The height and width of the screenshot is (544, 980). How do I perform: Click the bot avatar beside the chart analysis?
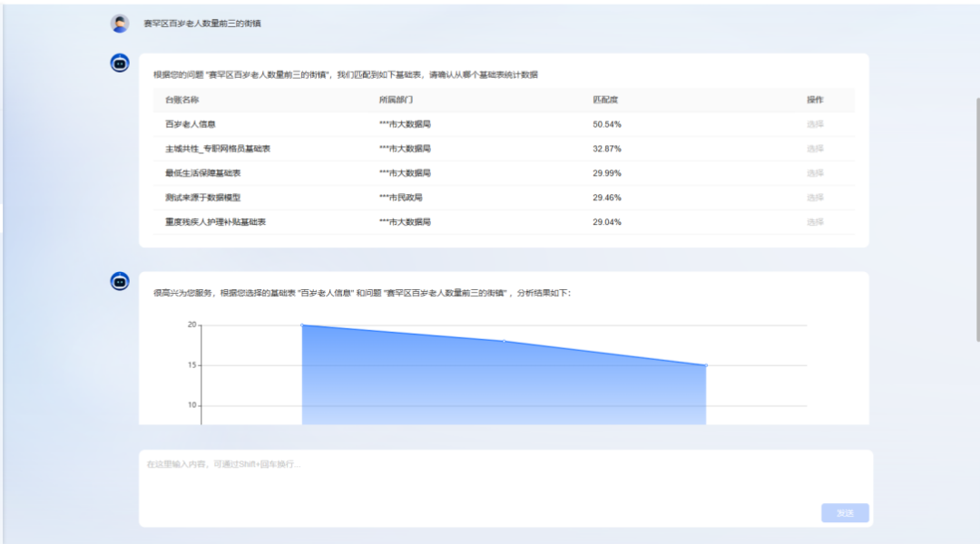[120, 282]
